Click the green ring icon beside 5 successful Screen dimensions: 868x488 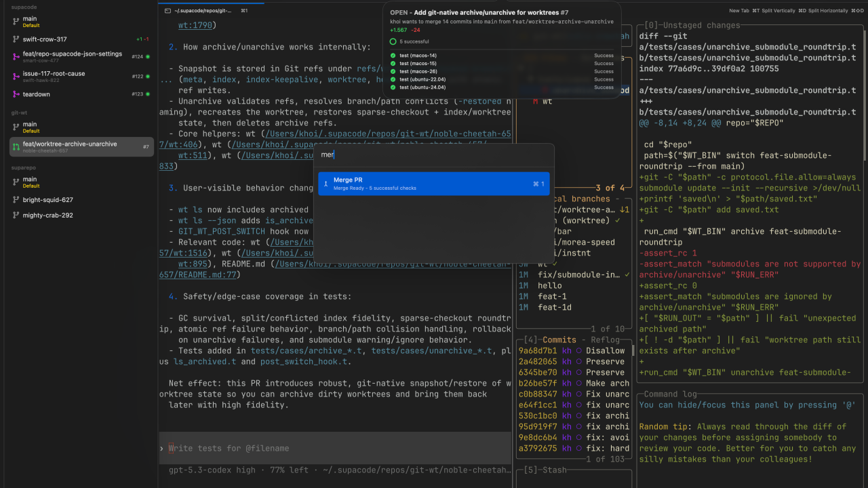point(393,41)
